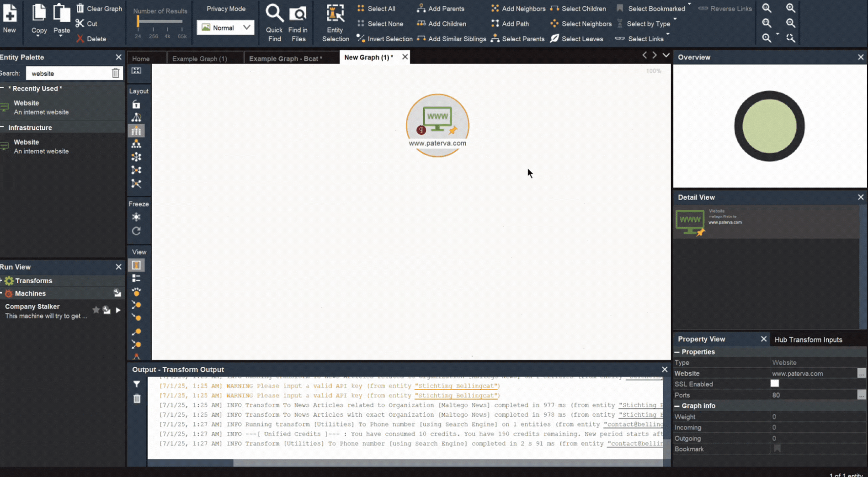Toggle layout lock icon under Layout
This screenshot has width=868, height=477.
coord(136,105)
